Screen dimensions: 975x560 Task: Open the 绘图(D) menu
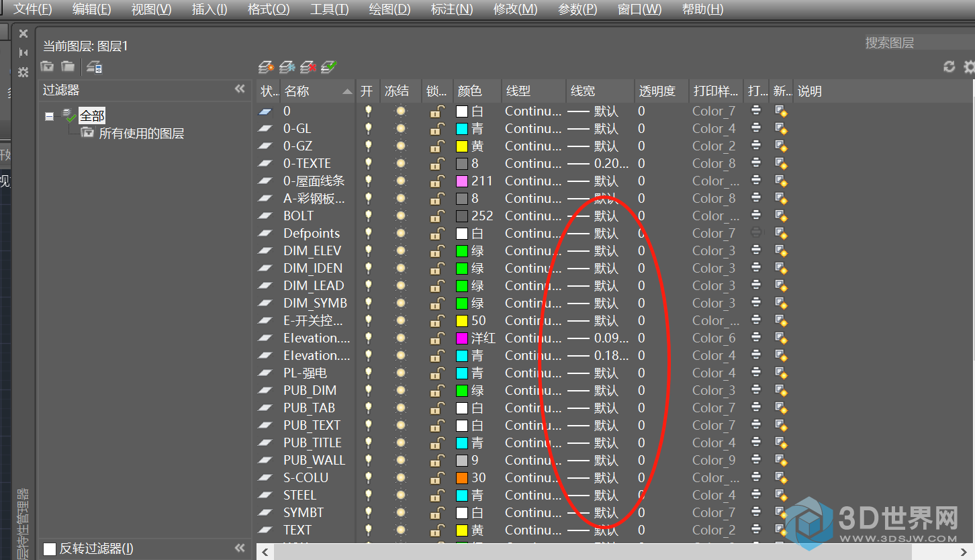click(389, 9)
